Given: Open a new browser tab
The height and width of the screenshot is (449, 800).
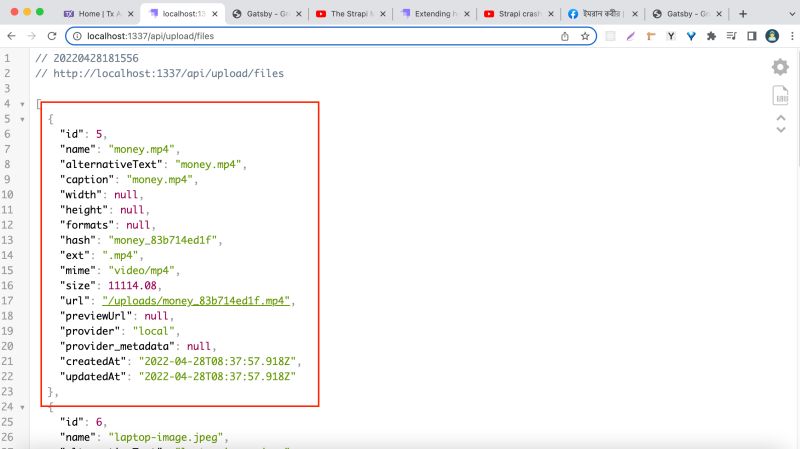Looking at the screenshot, I should tap(743, 14).
